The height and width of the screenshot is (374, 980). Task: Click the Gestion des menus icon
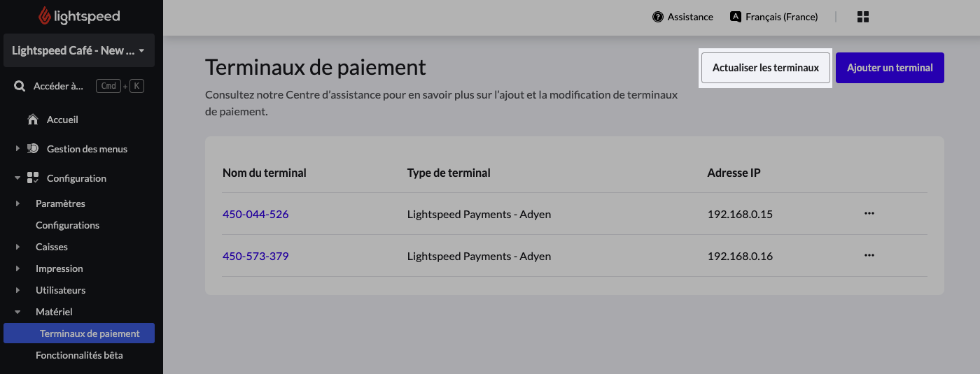(33, 149)
